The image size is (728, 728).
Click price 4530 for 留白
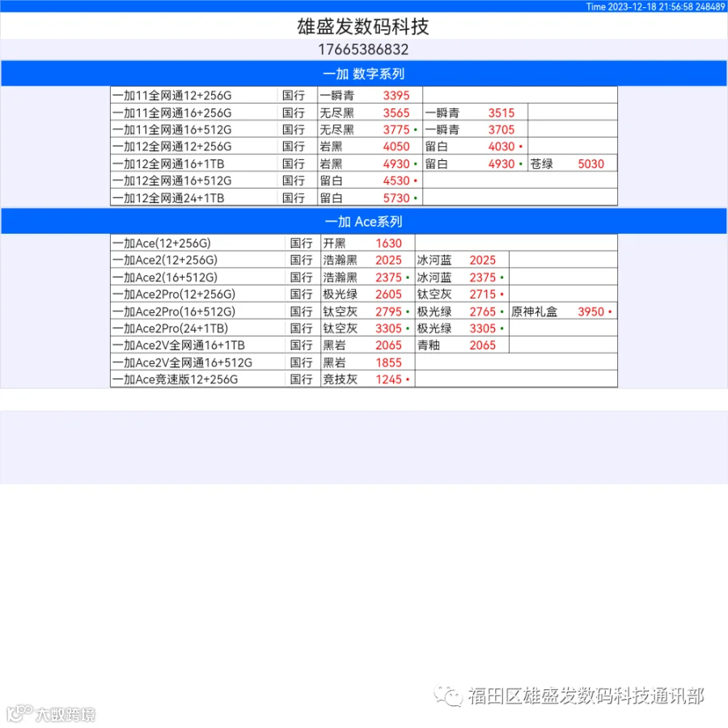coord(396,180)
